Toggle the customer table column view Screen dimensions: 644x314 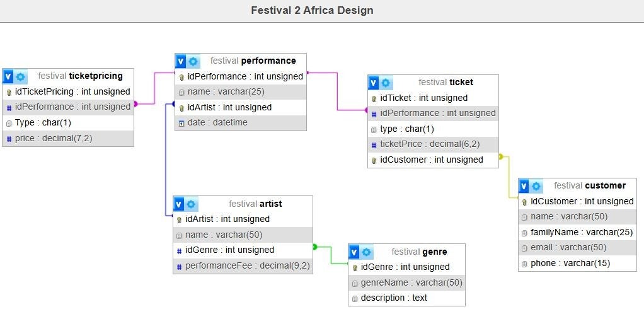tap(524, 186)
